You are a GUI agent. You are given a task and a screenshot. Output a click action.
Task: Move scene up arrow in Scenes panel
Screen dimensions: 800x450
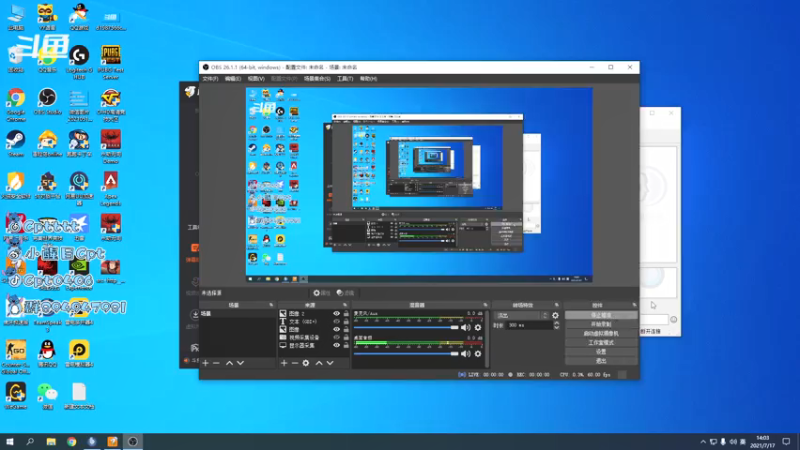pyautogui.click(x=229, y=363)
